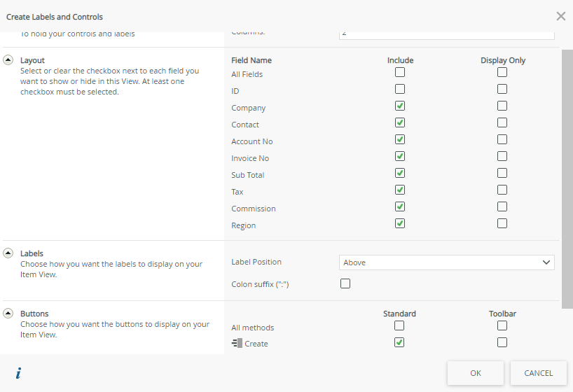This screenshot has width=573, height=392.
Task: Click the Columns input field
Action: [447, 34]
